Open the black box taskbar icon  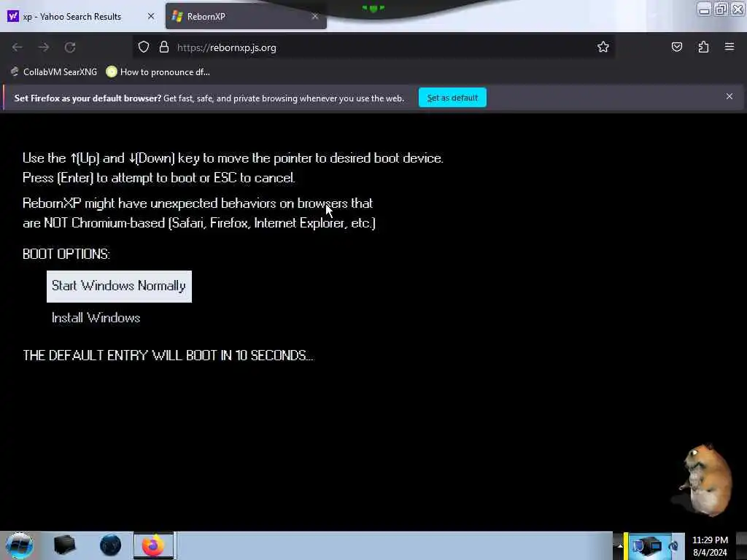tap(65, 545)
